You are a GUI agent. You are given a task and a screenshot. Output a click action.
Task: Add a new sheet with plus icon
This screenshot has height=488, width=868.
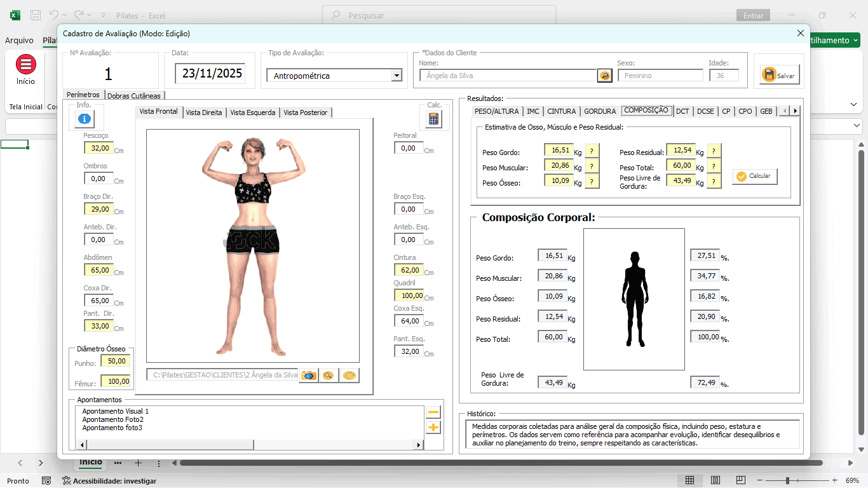tap(138, 463)
